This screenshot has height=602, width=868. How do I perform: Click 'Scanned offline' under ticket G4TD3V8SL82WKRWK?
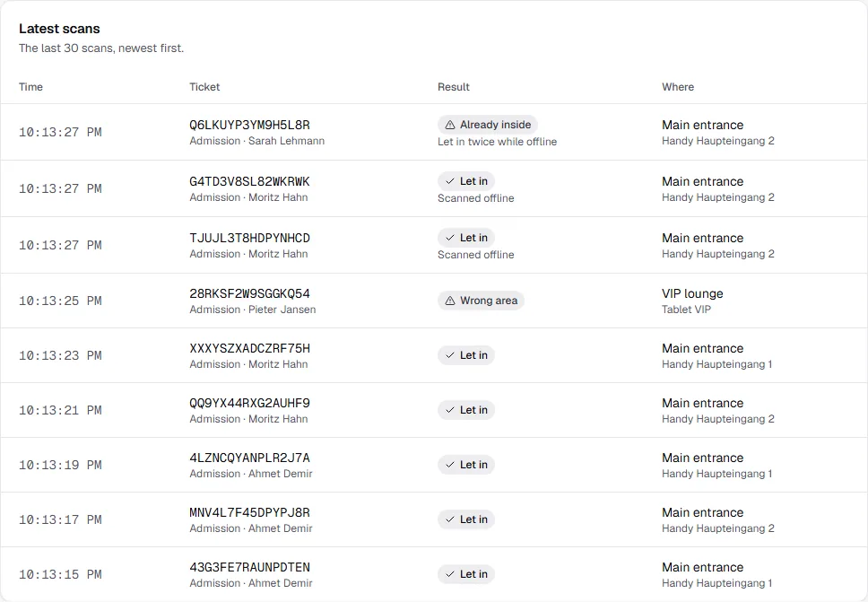(x=475, y=198)
